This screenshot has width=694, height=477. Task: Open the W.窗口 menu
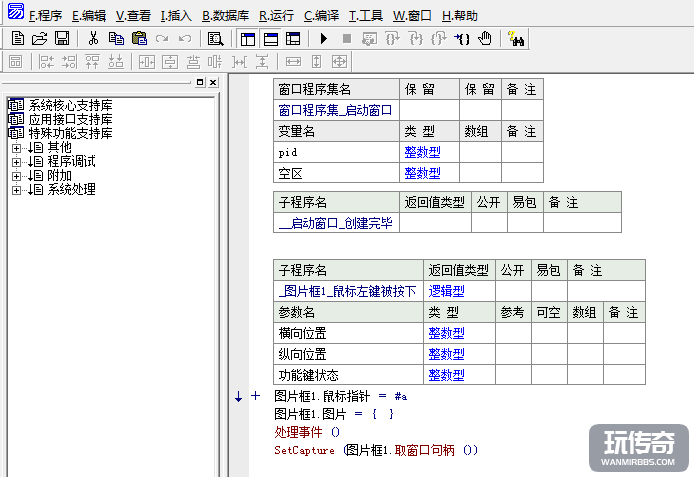pyautogui.click(x=412, y=16)
